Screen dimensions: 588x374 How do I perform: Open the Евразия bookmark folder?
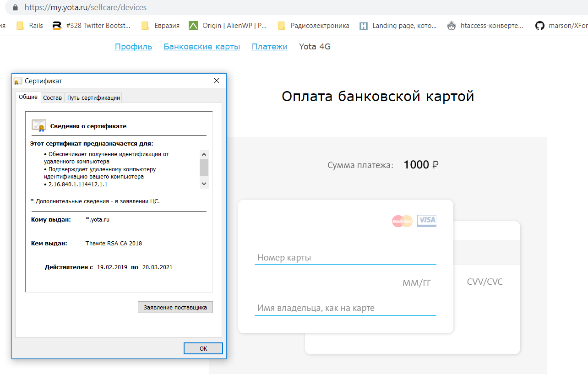161,26
